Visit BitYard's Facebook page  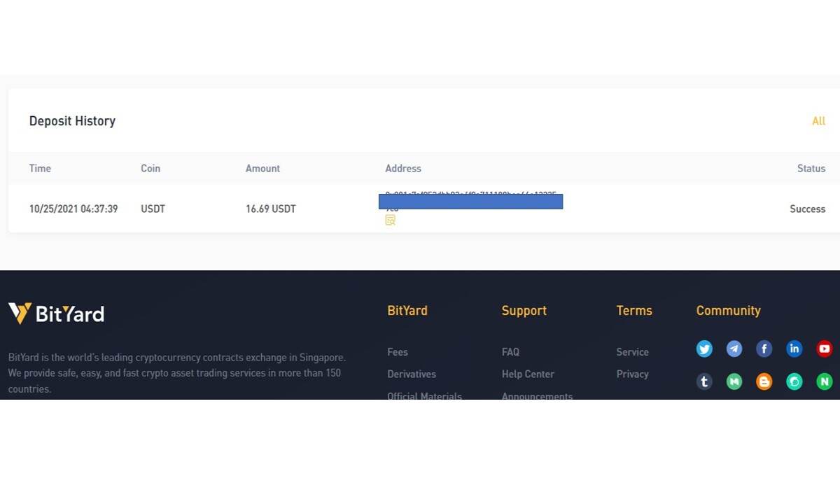764,349
